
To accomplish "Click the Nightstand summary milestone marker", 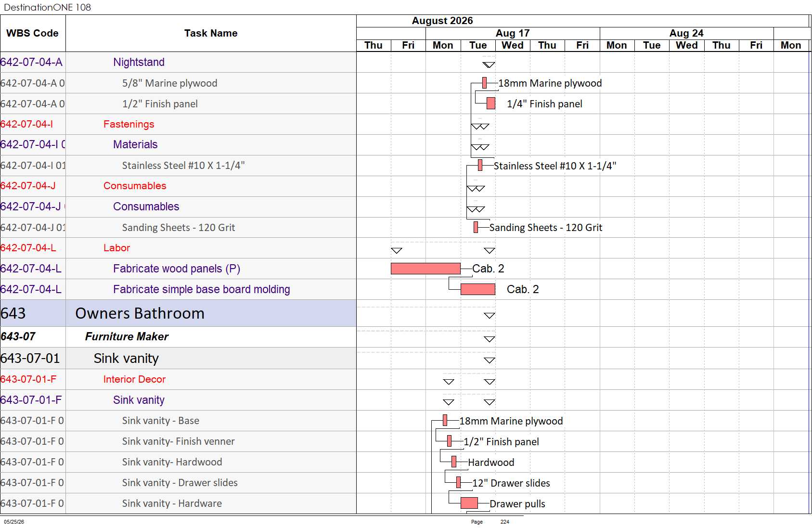I will click(489, 65).
